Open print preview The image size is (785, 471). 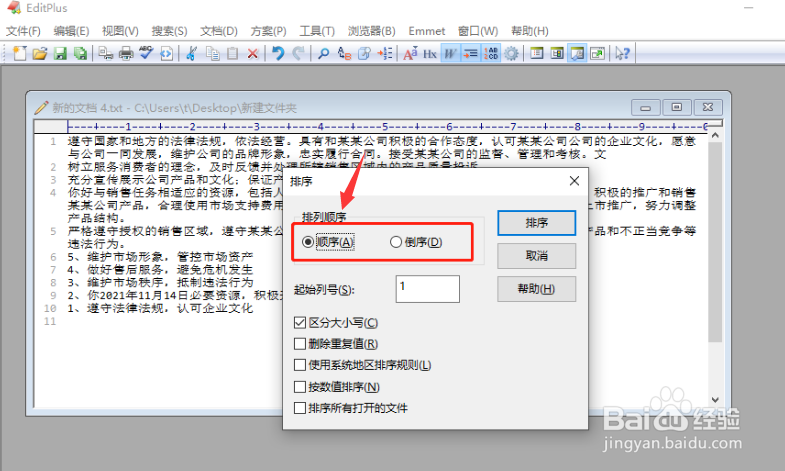[105, 53]
